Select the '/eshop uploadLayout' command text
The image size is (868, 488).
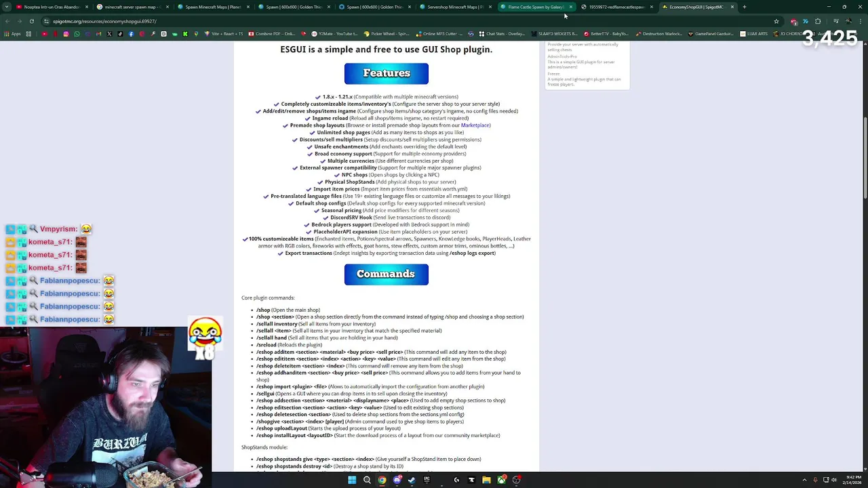point(281,428)
